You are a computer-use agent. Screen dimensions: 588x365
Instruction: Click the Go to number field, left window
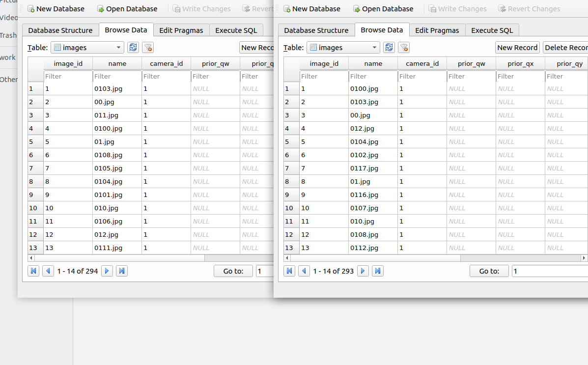tap(265, 271)
